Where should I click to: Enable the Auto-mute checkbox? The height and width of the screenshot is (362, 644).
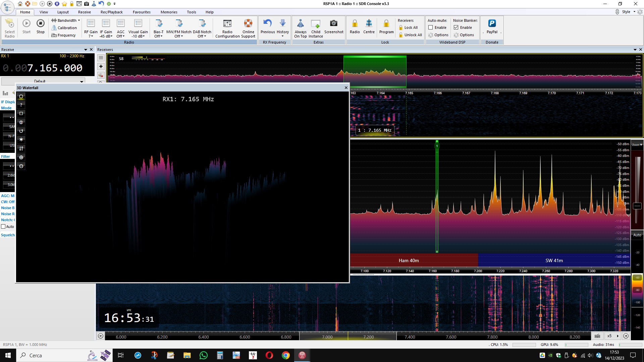pos(431,27)
